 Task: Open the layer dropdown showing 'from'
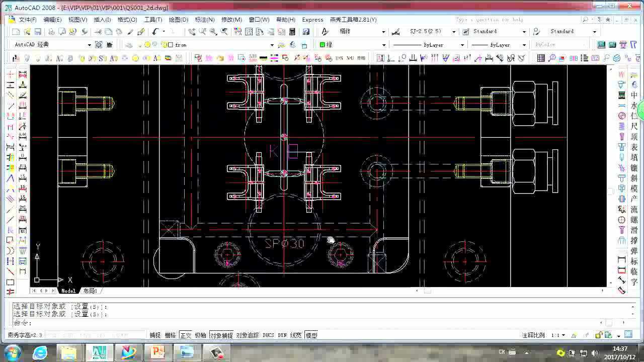[272, 45]
